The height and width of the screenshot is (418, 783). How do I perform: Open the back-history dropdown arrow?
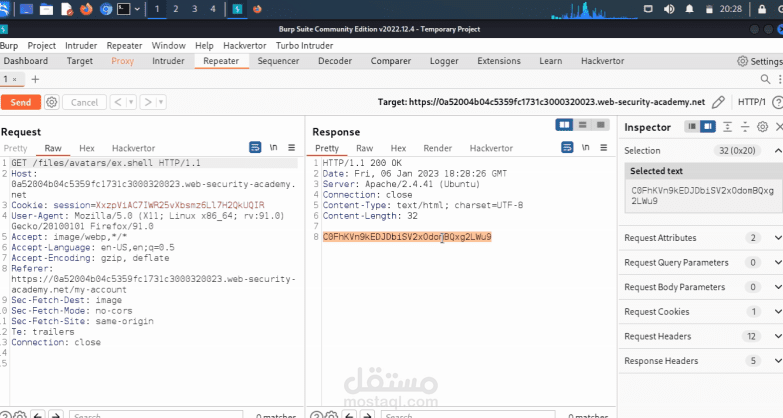131,102
